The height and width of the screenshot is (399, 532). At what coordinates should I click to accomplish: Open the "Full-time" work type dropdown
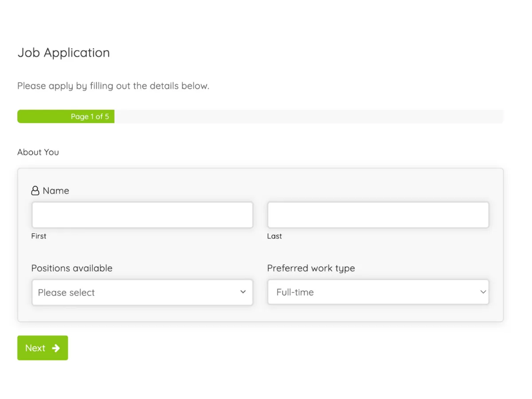pyautogui.click(x=372, y=292)
